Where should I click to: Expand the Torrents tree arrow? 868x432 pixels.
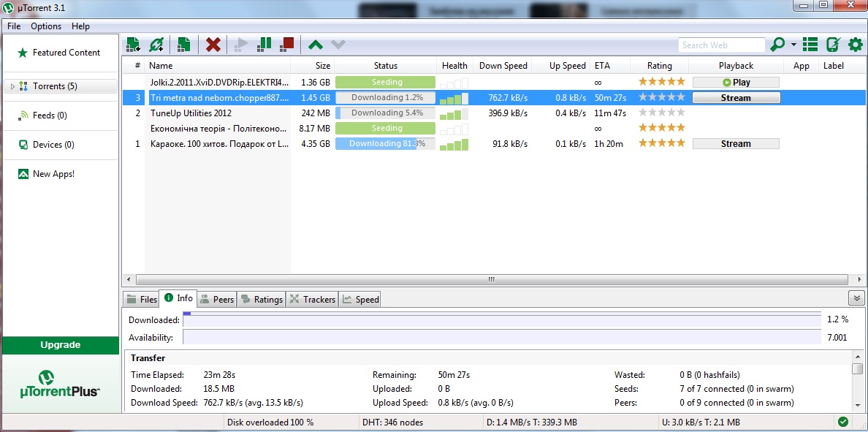pyautogui.click(x=12, y=86)
